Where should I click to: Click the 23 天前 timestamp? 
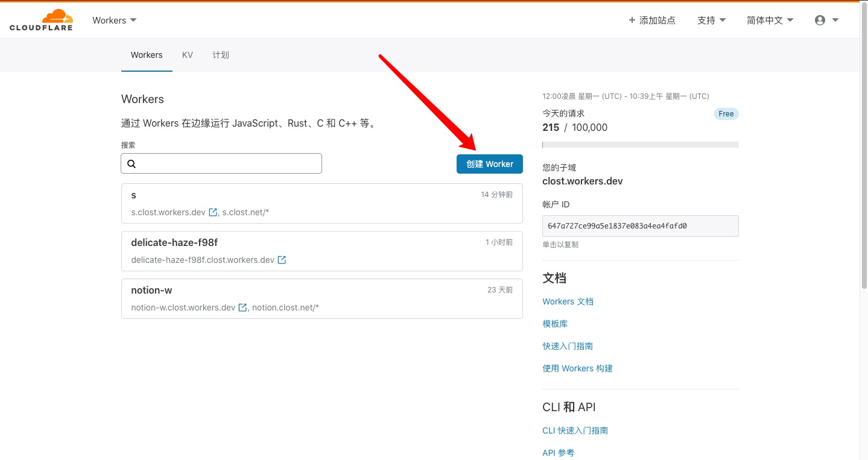click(x=500, y=290)
